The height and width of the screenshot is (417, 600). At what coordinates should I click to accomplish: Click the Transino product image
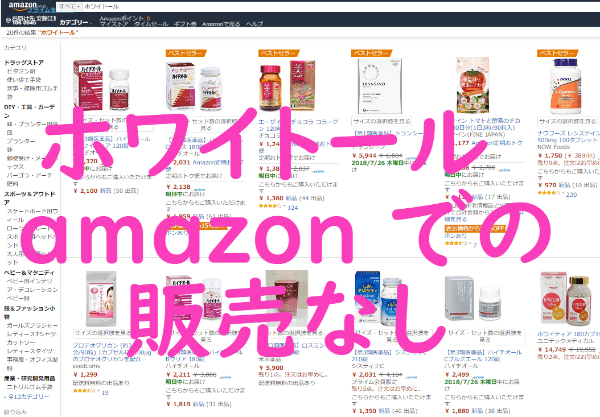(x=380, y=86)
